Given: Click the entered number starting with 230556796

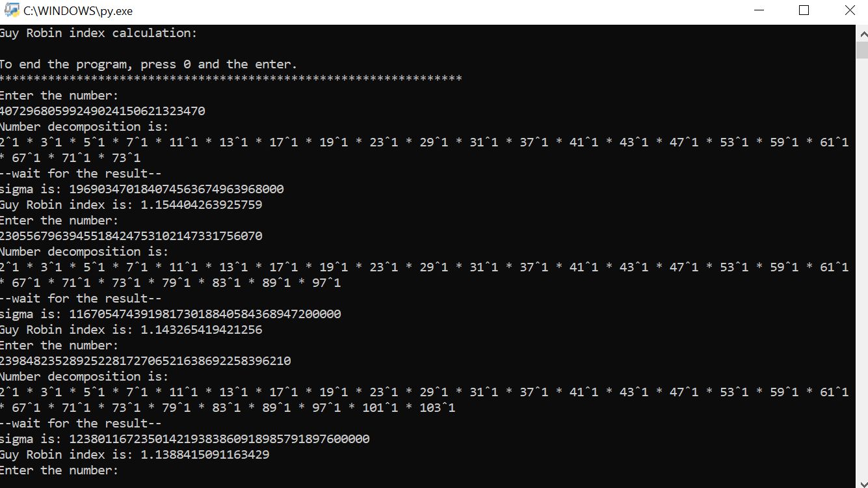Looking at the screenshot, I should [131, 236].
